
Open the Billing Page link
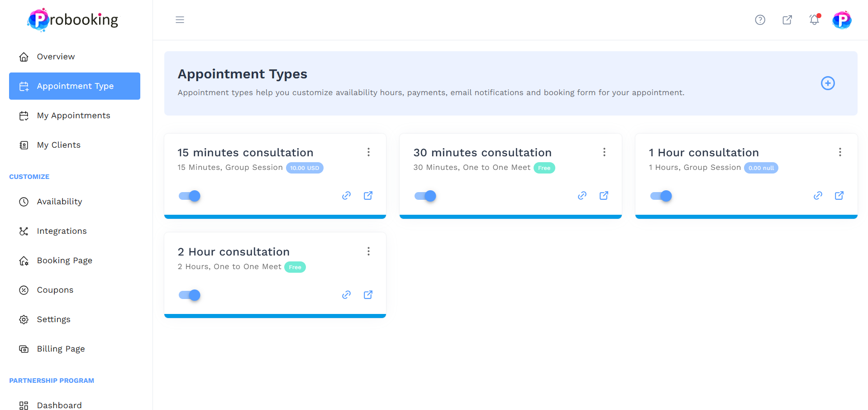click(x=61, y=349)
